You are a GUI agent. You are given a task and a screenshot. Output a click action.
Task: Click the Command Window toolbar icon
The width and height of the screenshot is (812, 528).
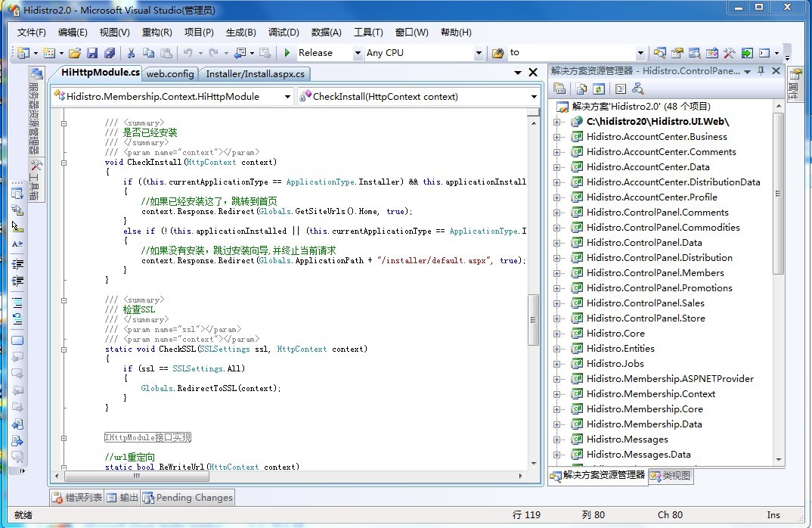point(764,53)
